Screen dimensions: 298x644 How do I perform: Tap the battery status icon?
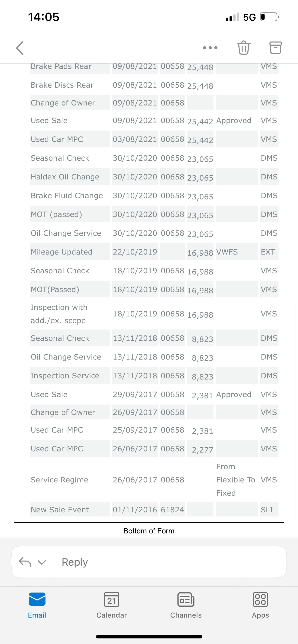[x=269, y=17]
